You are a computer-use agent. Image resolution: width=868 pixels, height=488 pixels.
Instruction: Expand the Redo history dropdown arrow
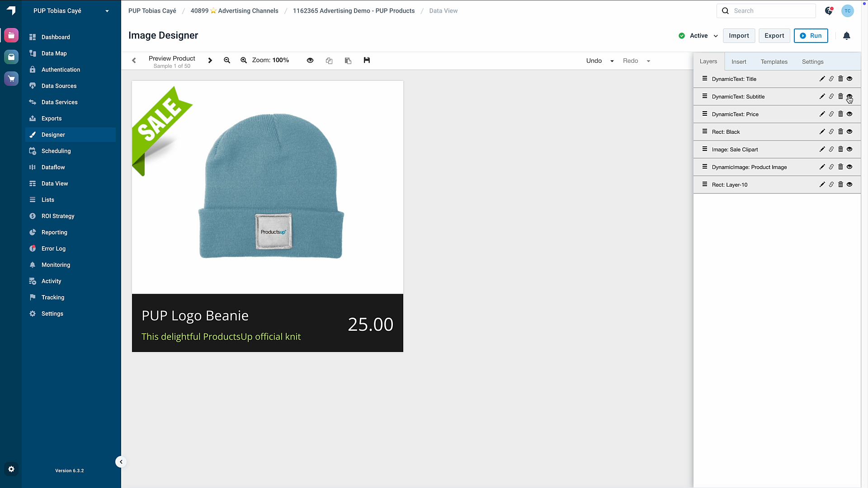(648, 61)
